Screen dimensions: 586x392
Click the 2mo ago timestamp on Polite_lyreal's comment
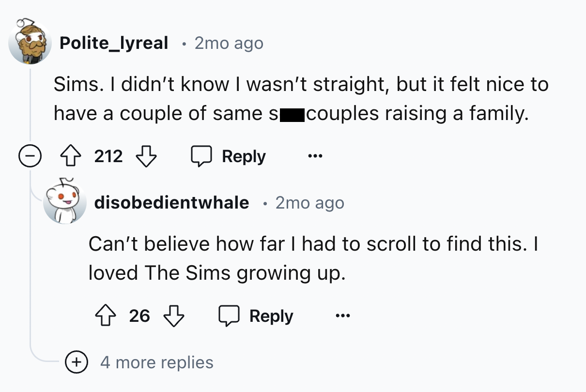coord(229,43)
